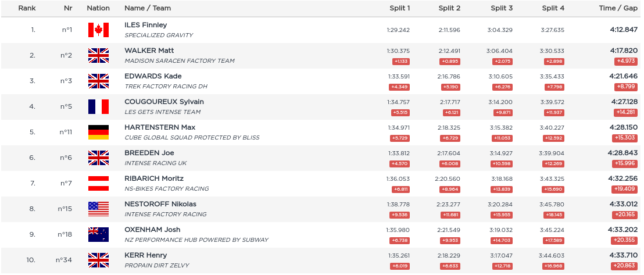Sort by the Rank column header

coord(27,8)
